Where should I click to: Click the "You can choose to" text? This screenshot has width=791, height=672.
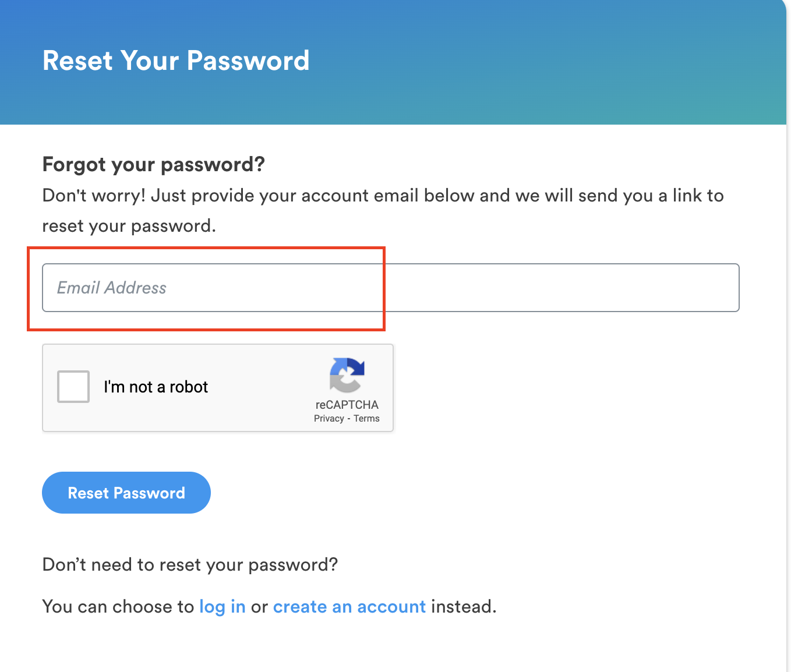[x=118, y=607]
